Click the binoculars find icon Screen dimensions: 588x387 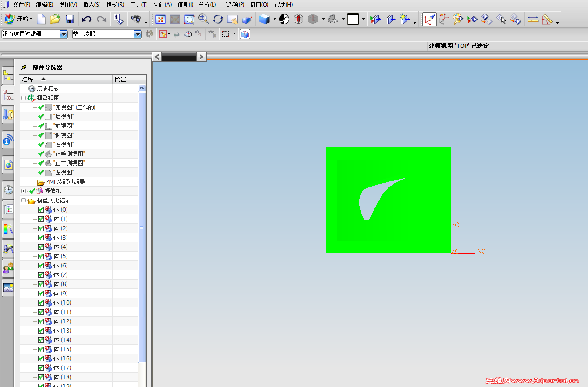point(136,19)
